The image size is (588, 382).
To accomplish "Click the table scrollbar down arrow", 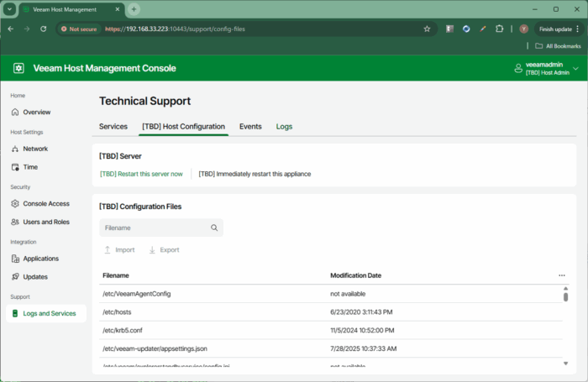I will (x=565, y=364).
